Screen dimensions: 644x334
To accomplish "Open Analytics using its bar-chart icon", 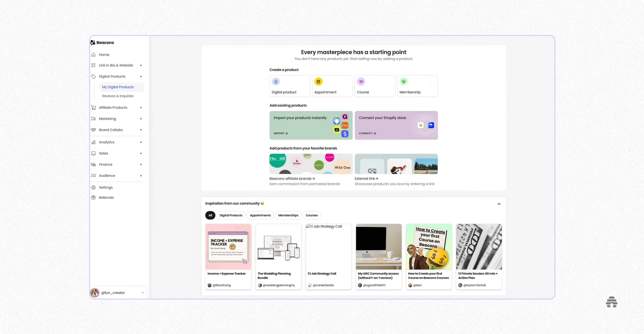I will 93,142.
